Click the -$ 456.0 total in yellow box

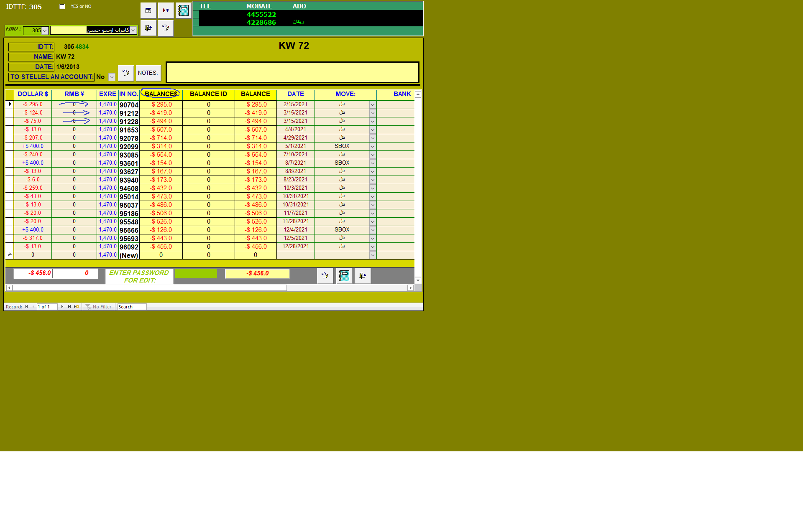point(257,273)
